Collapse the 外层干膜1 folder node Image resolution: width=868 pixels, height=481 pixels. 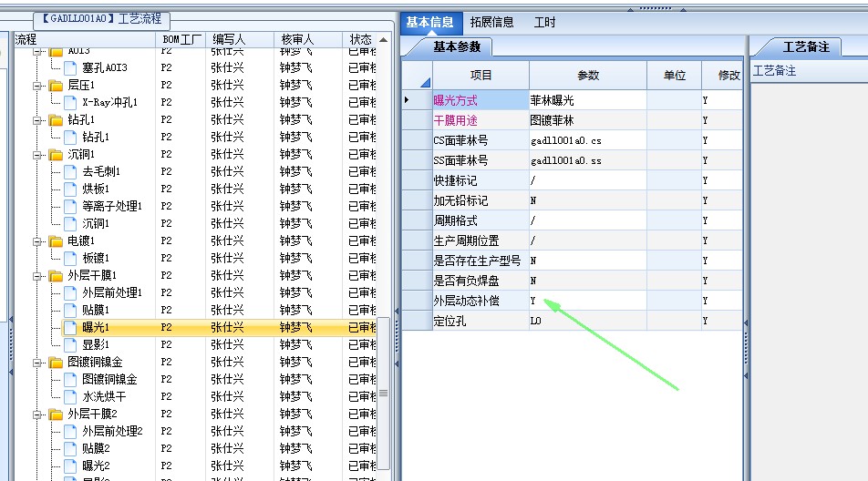click(x=37, y=276)
